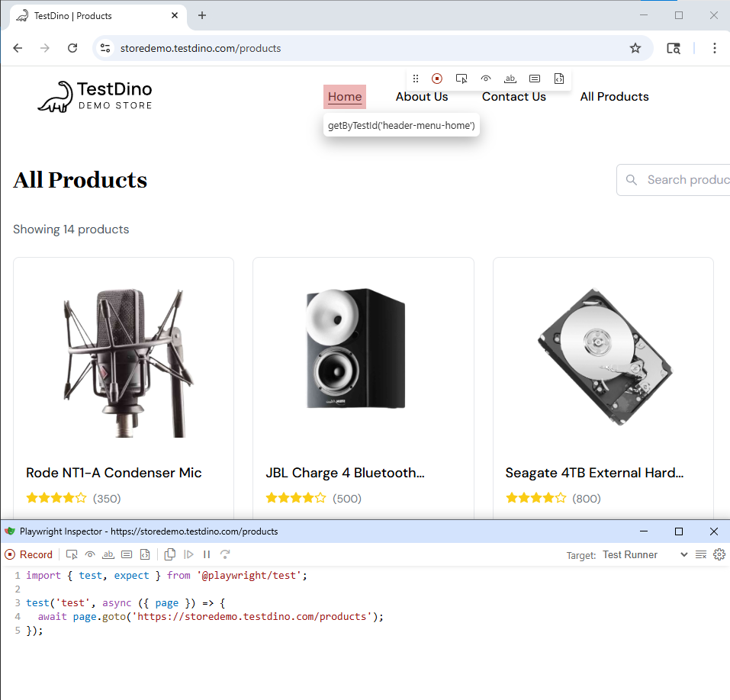Expand the Target Test Runner dropdown

tap(645, 554)
